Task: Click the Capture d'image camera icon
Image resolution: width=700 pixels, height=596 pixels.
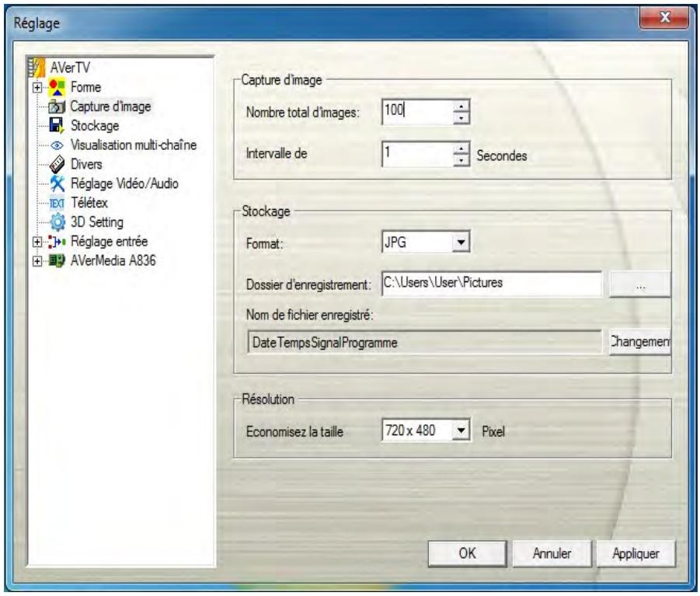Action: point(57,106)
